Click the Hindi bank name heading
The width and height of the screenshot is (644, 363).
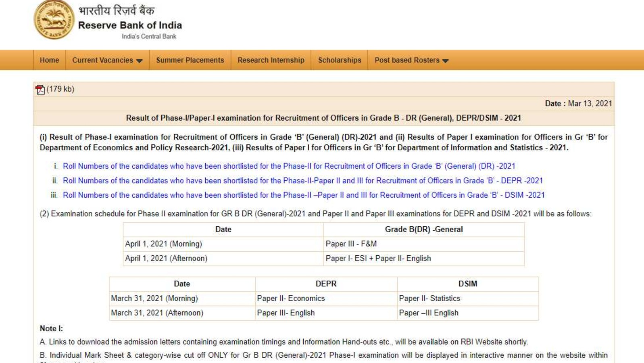tap(117, 10)
